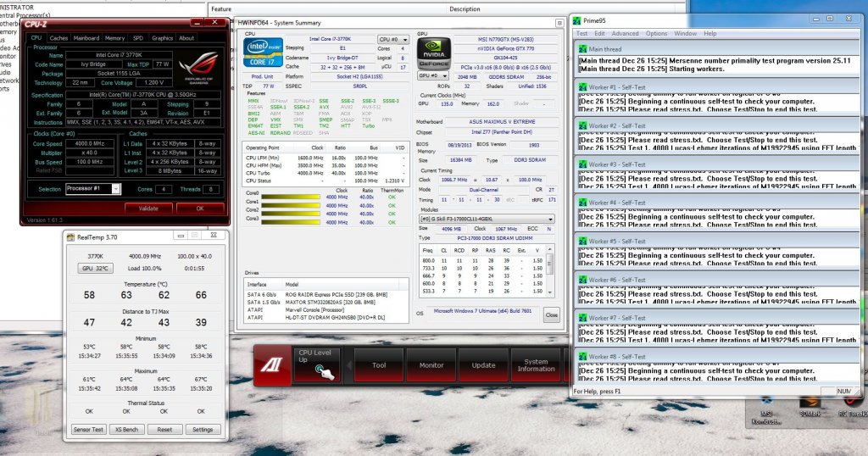Click the ASUS MAXIMUS V EXTREME motherboard field
Viewport: 868px width, 456px height.
click(502, 122)
